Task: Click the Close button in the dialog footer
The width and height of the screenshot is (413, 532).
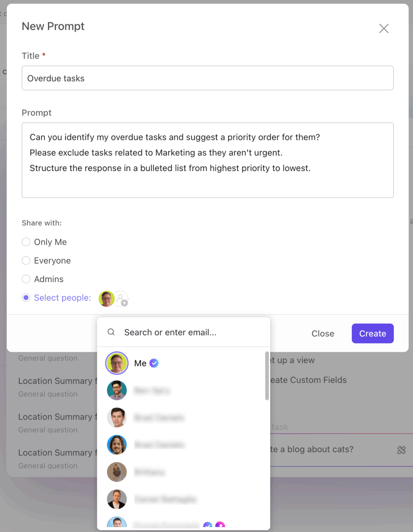Action: tap(323, 333)
